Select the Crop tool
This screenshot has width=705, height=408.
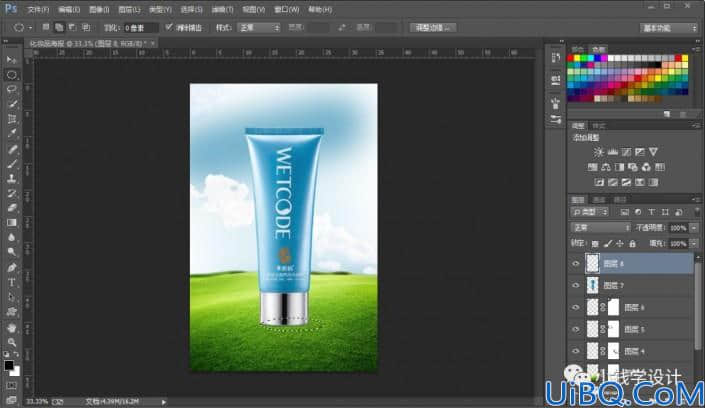pyautogui.click(x=12, y=119)
